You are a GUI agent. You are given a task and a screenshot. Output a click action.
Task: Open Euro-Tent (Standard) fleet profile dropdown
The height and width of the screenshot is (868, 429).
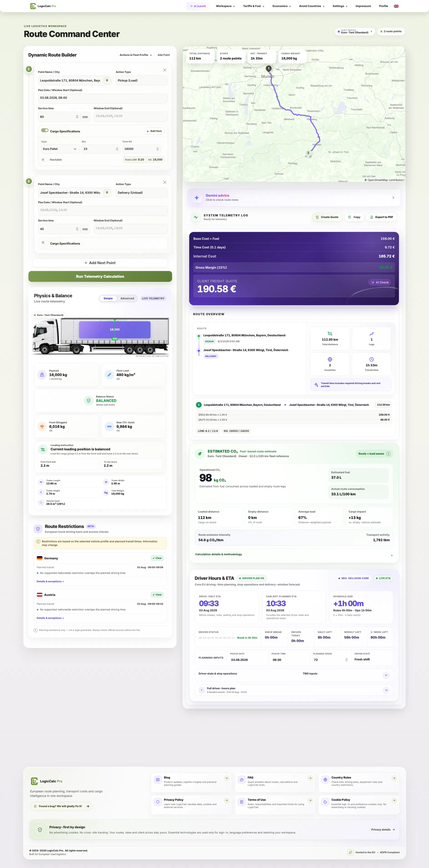coord(355,31)
